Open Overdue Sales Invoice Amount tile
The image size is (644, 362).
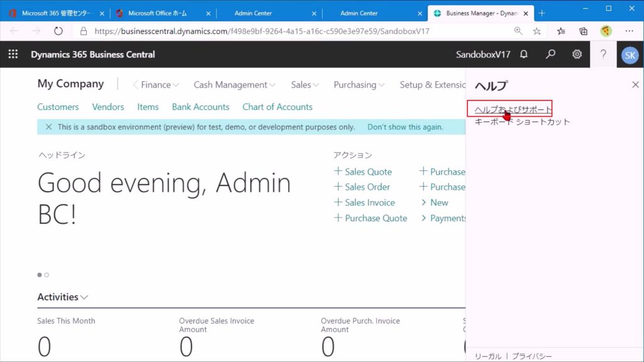click(216, 337)
